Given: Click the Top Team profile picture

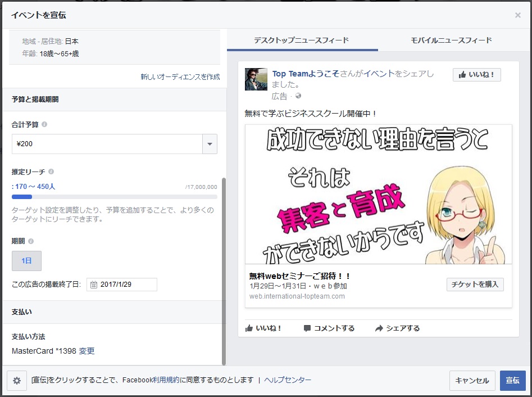Looking at the screenshot, I should (256, 79).
